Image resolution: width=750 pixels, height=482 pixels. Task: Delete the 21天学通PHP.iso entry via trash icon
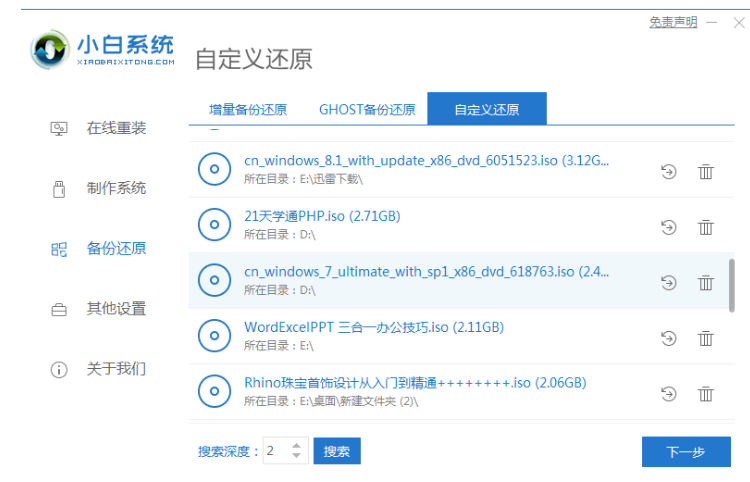(x=706, y=227)
